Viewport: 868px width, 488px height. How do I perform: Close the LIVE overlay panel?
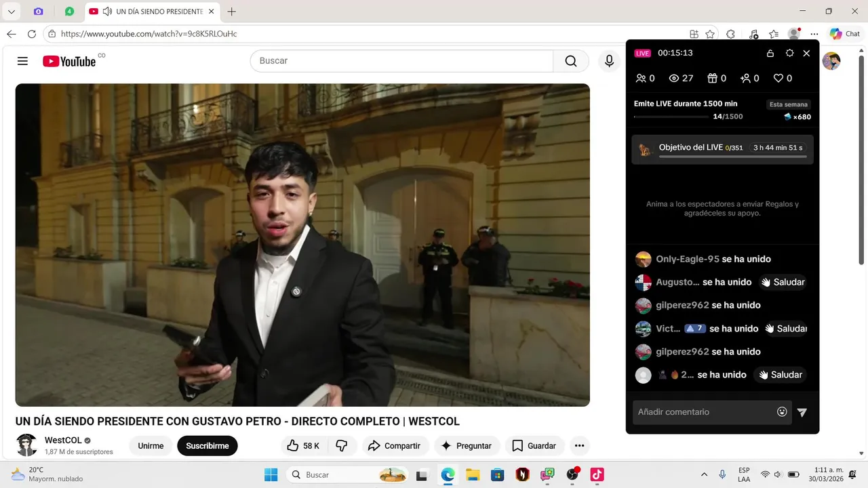[x=806, y=53]
